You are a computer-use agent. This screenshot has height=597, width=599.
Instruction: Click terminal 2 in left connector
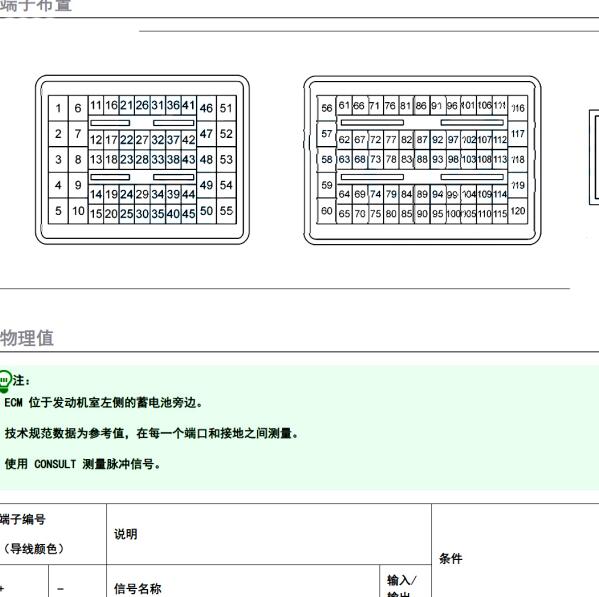pyautogui.click(x=58, y=134)
